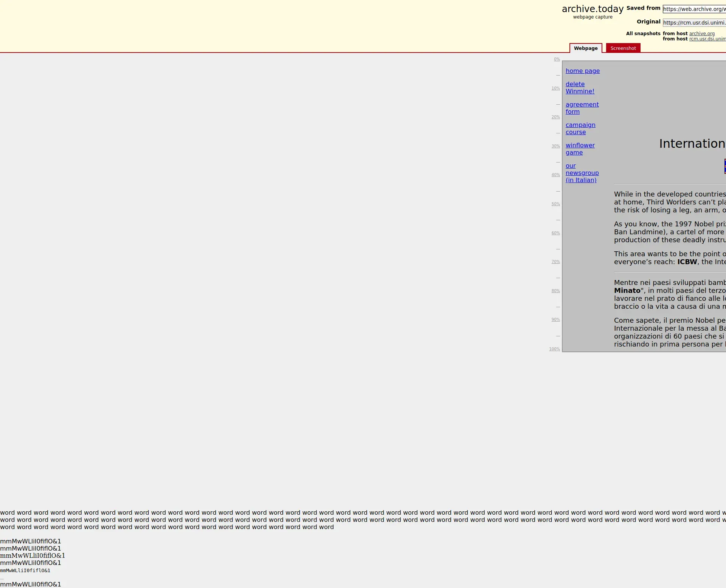Click the 'home page' sidebar link
This screenshot has width=726, height=588.
[582, 71]
